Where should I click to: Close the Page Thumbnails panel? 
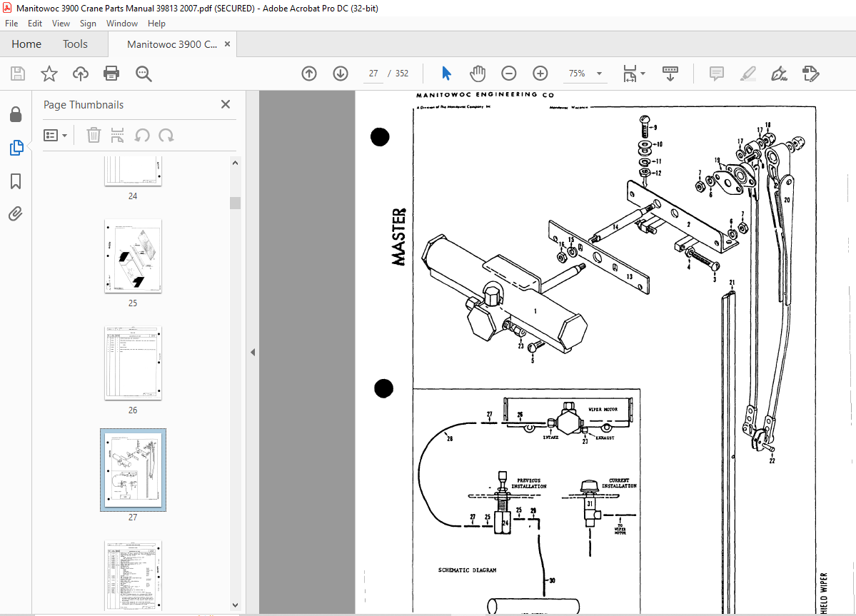(226, 104)
